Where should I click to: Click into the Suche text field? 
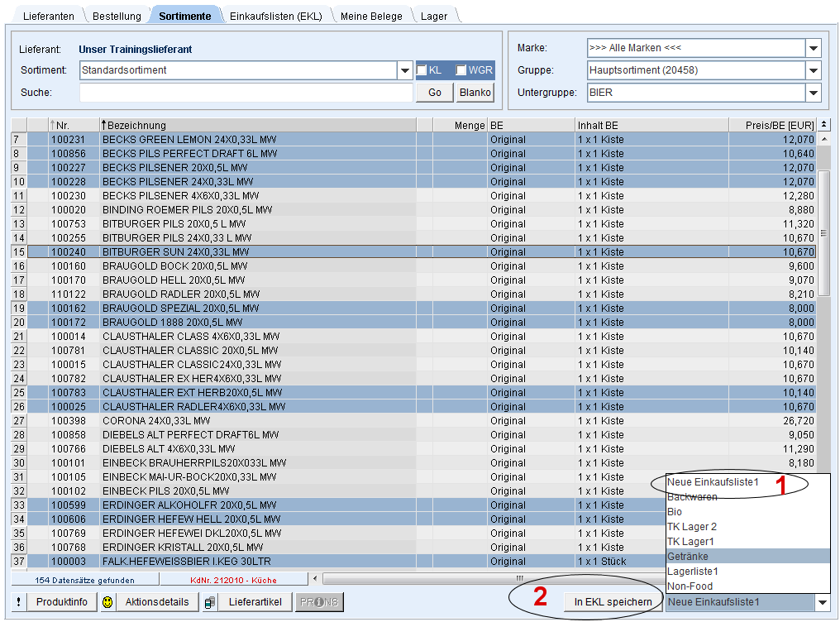pos(246,93)
